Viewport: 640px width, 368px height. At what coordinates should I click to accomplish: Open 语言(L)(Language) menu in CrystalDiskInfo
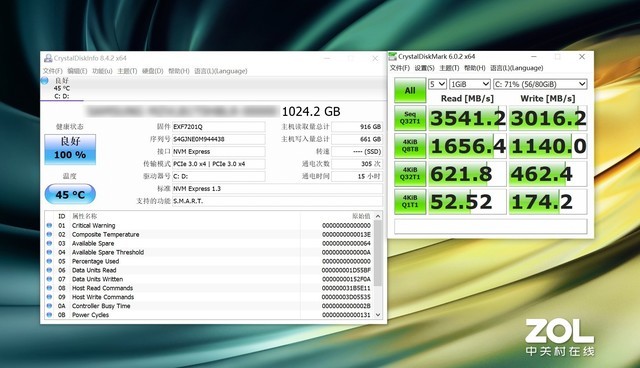point(221,71)
